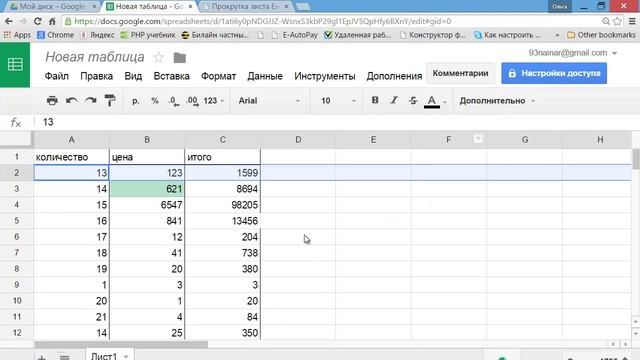Click the итого header cell
This screenshot has height=360, width=640.
click(x=222, y=157)
